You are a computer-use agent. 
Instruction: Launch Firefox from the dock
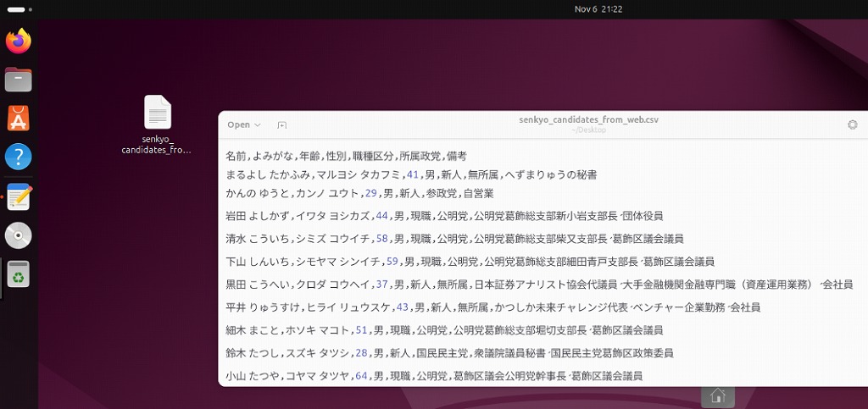[18, 41]
